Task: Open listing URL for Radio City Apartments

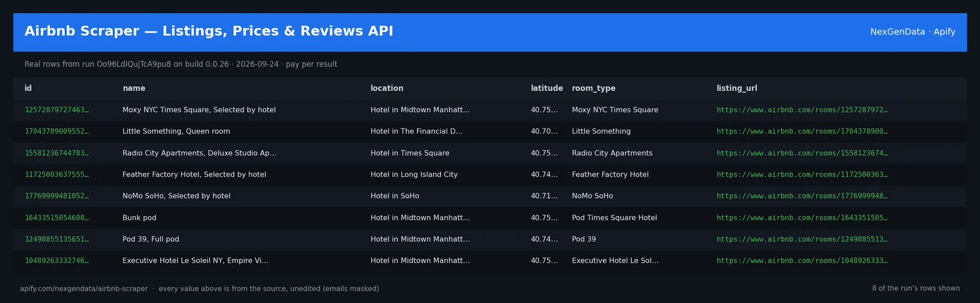Action: point(802,153)
